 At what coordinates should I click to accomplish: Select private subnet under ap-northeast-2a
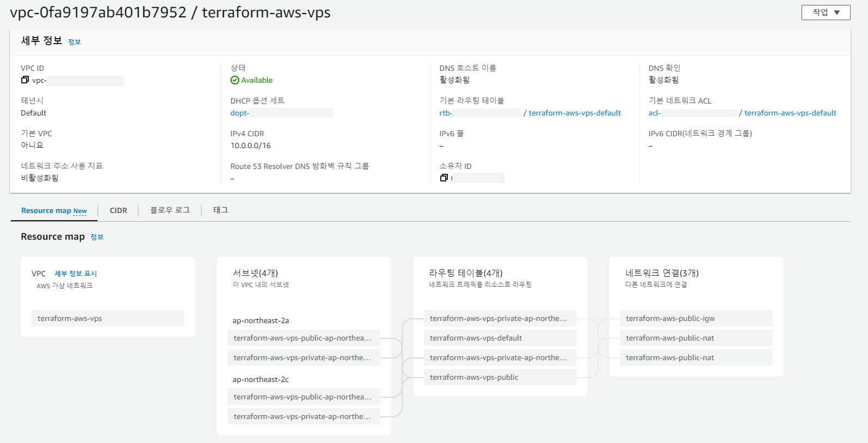[x=304, y=357]
